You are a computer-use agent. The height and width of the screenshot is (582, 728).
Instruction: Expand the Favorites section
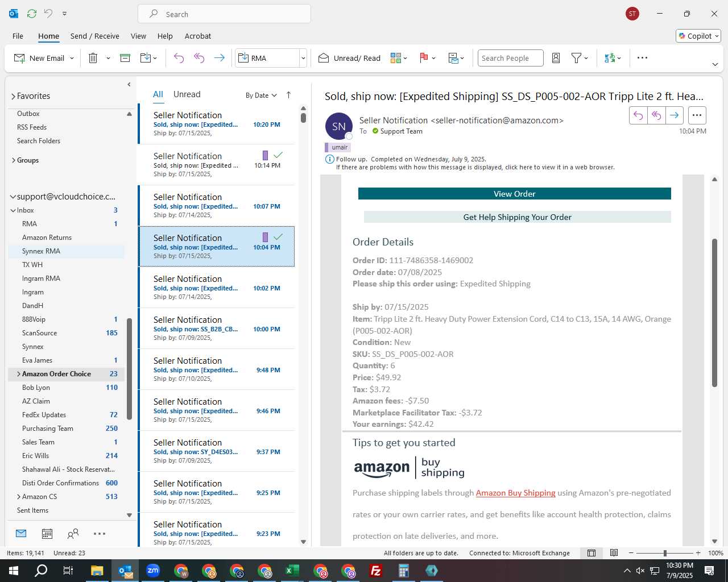coord(13,97)
